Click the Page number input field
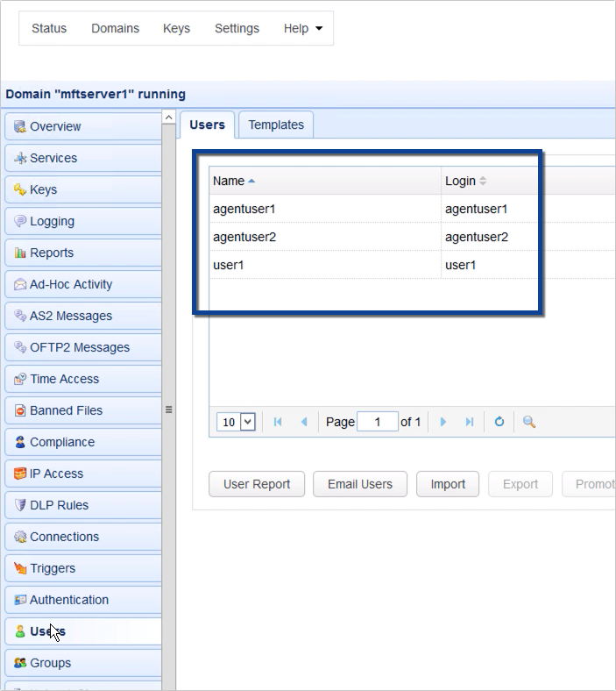 [x=379, y=422]
